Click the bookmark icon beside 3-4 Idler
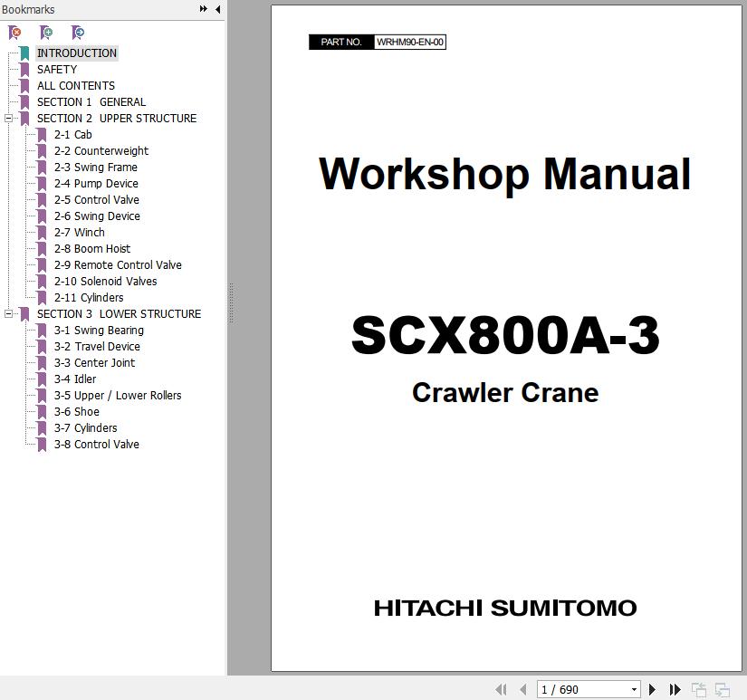Screen dimensions: 747x700 coord(42,379)
